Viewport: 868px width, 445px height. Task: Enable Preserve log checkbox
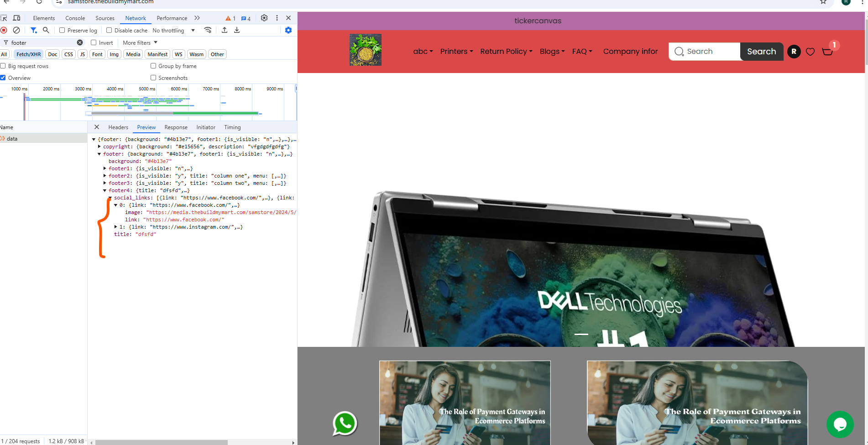pyautogui.click(x=62, y=30)
